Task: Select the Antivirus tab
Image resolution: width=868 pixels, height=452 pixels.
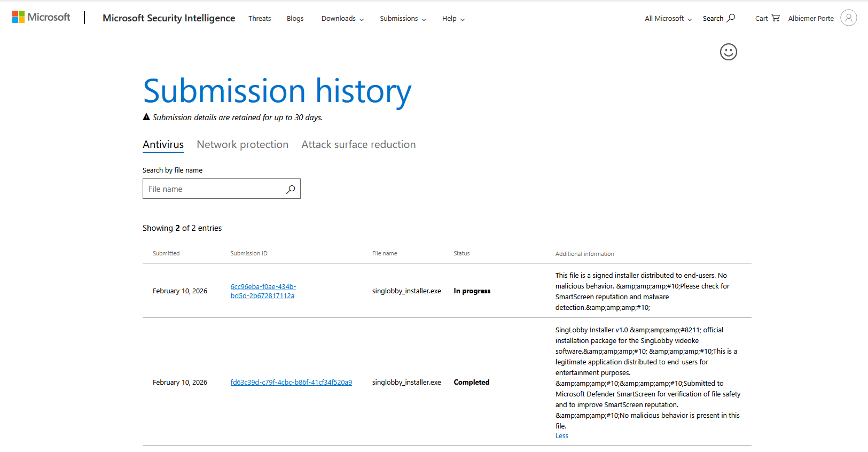Action: 163,145
